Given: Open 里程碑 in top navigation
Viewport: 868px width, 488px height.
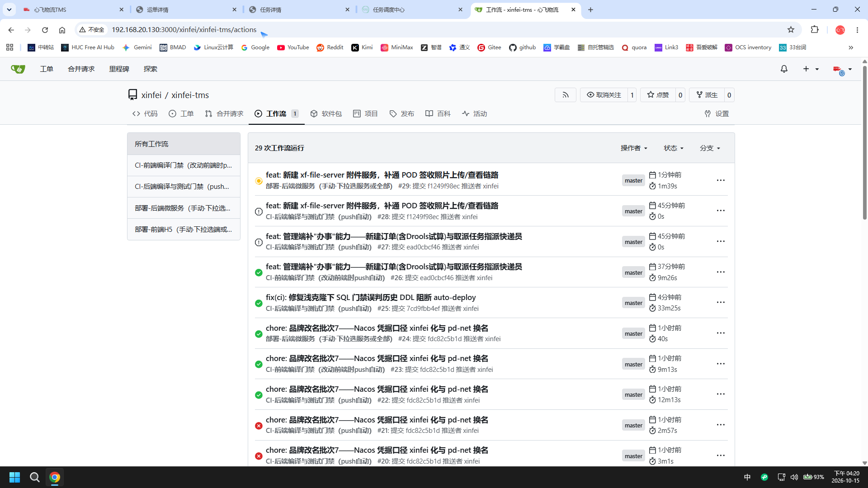Looking at the screenshot, I should point(119,69).
